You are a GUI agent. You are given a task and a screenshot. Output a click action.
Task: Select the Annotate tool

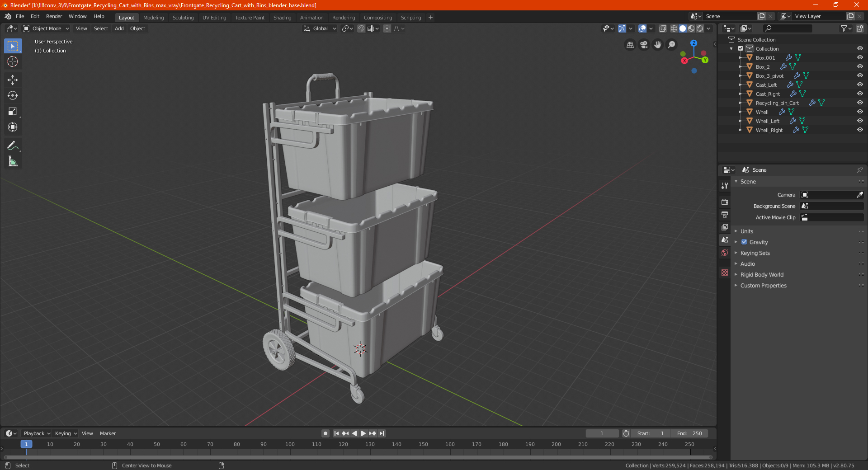13,146
